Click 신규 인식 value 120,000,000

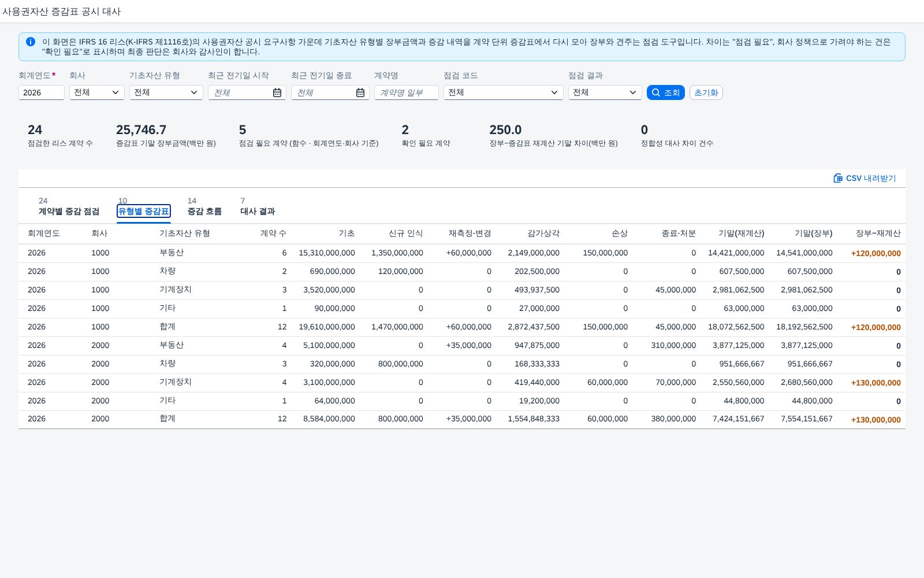click(x=401, y=272)
